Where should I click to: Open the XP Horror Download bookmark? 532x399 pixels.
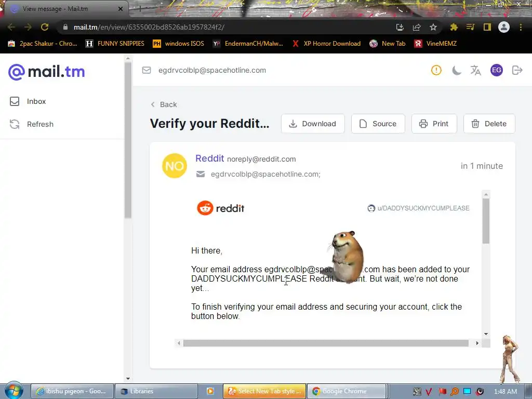(x=326, y=44)
